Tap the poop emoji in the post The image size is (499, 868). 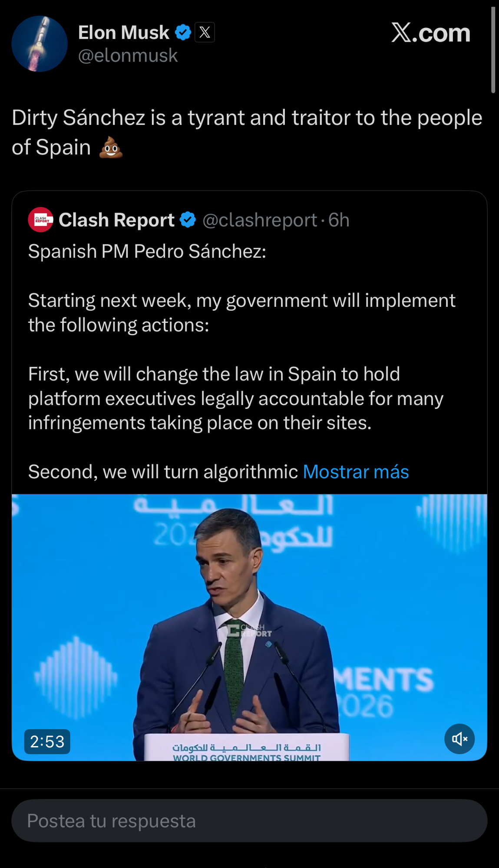(111, 148)
